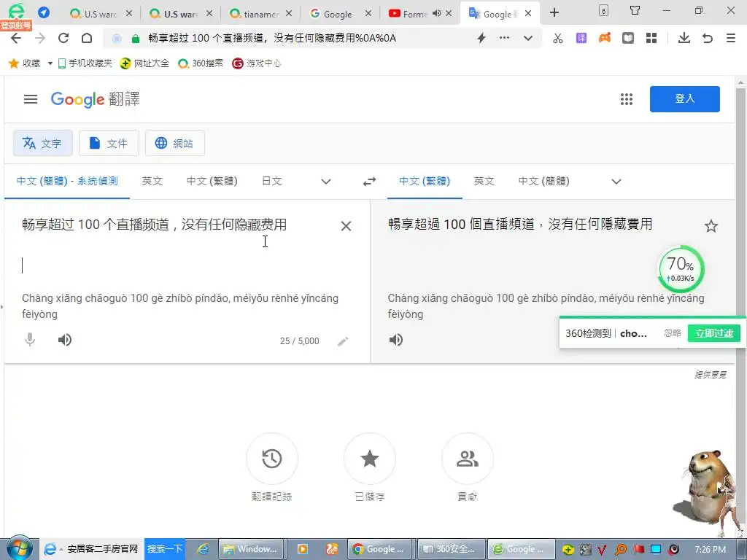Open saved translations

[x=370, y=458]
